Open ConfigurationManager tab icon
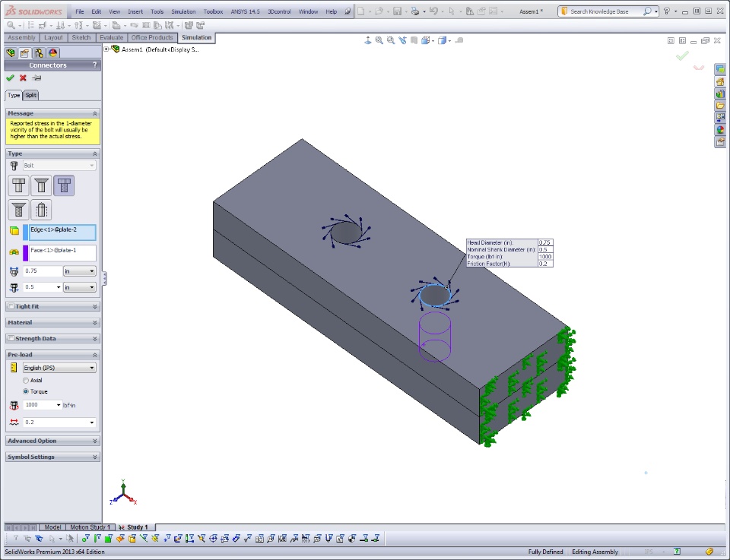Viewport: 730px width, 560px height. pyautogui.click(x=38, y=52)
